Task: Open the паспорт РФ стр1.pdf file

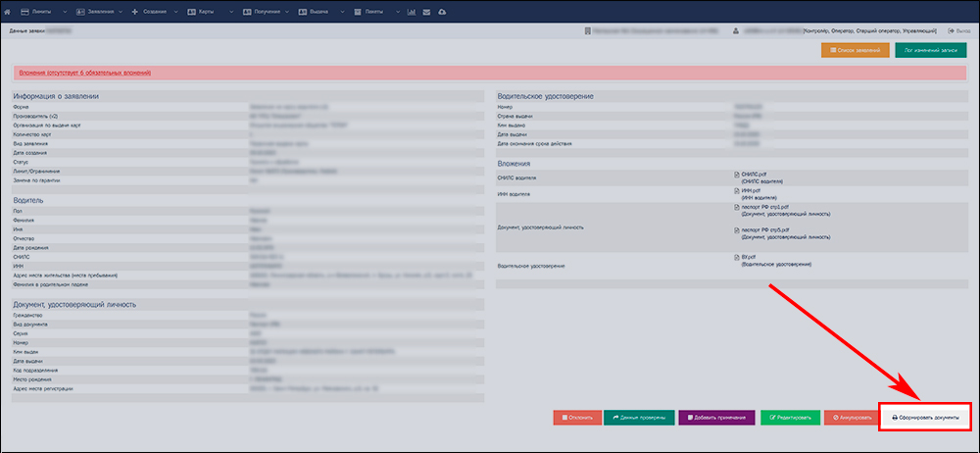Action: click(764, 207)
